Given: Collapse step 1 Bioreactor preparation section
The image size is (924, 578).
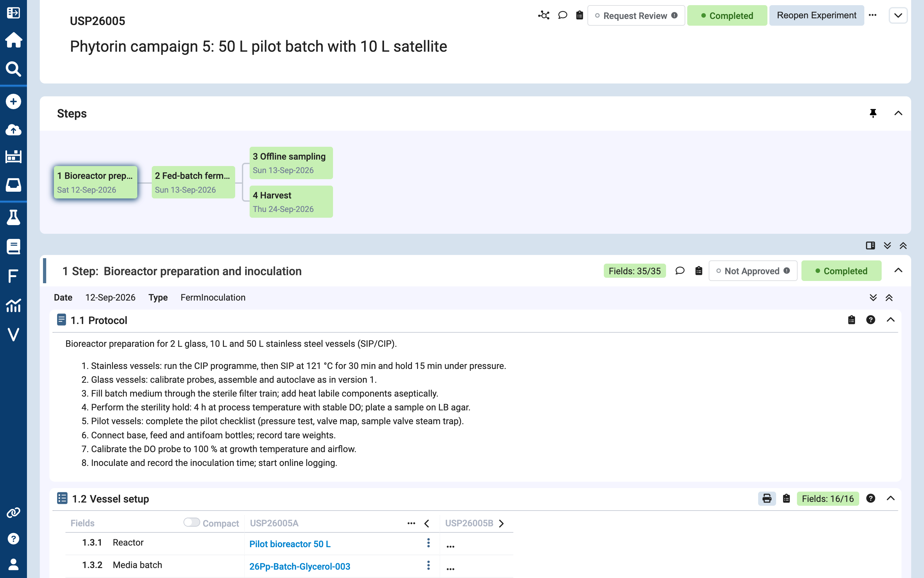Looking at the screenshot, I should point(898,270).
